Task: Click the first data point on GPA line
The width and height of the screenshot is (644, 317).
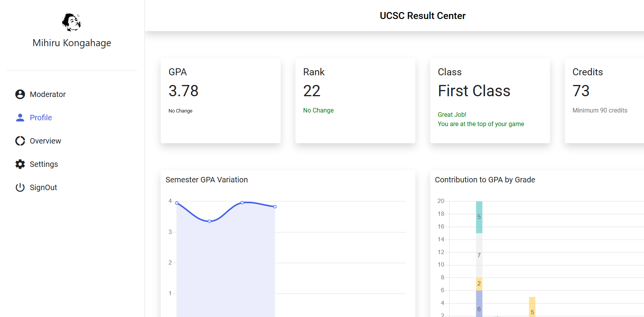Action: click(177, 203)
